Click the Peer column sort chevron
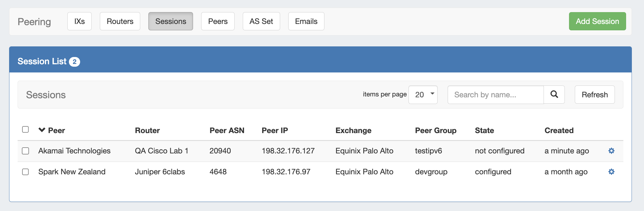644x211 pixels. point(42,130)
